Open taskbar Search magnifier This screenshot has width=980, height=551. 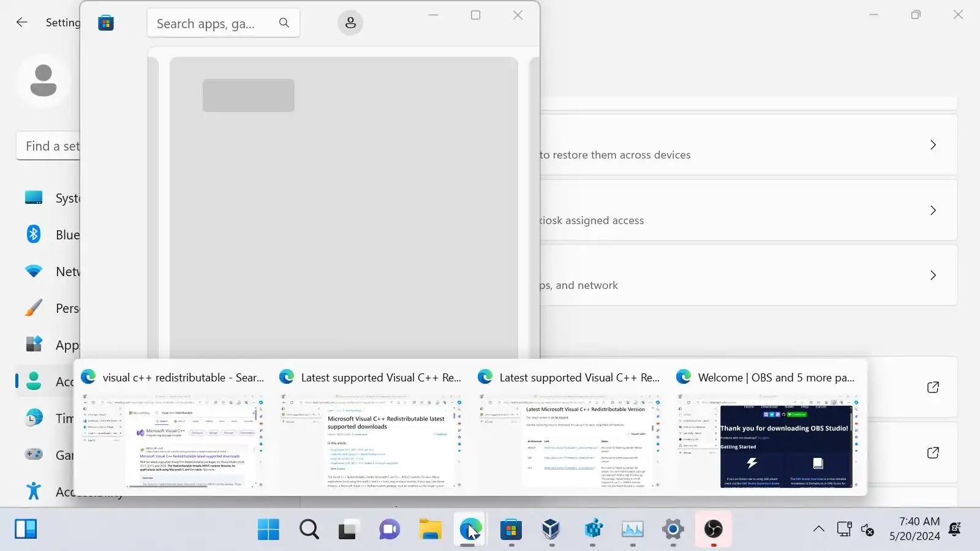[x=309, y=529]
